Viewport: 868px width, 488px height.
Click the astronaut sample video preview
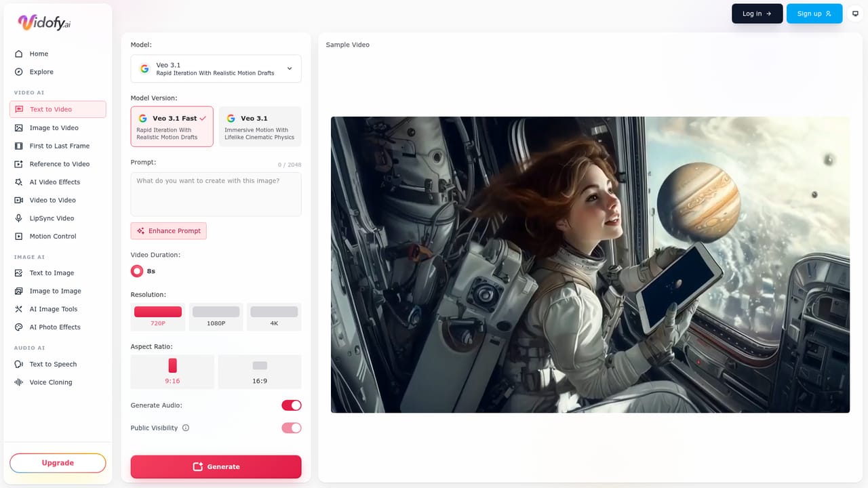click(590, 265)
